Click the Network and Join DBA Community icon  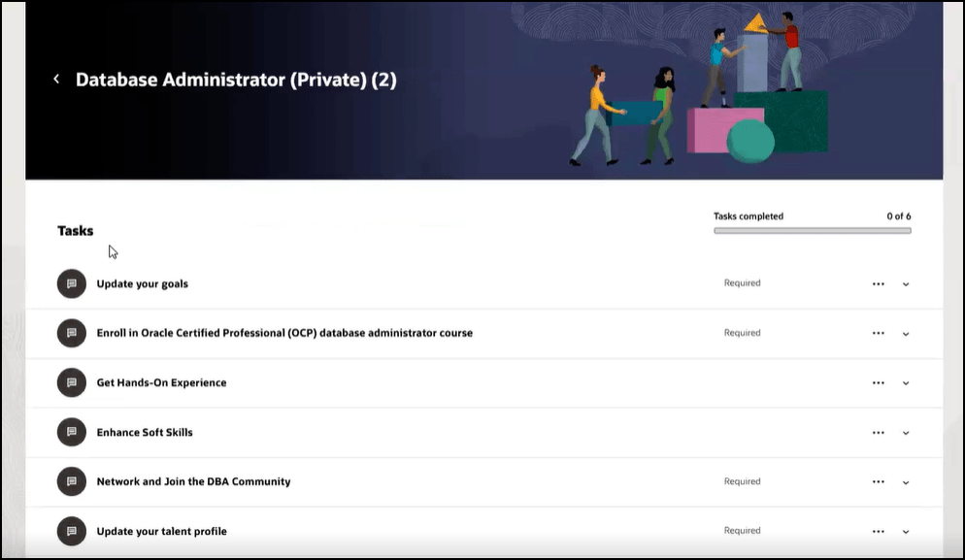(x=72, y=481)
